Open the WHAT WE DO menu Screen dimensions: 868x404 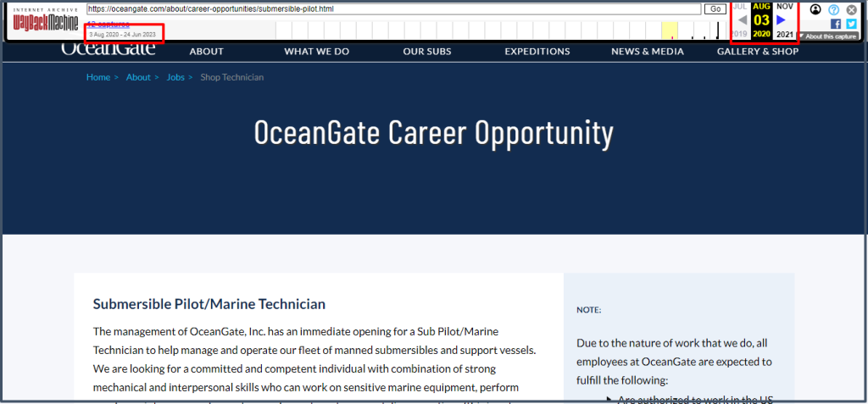point(317,52)
